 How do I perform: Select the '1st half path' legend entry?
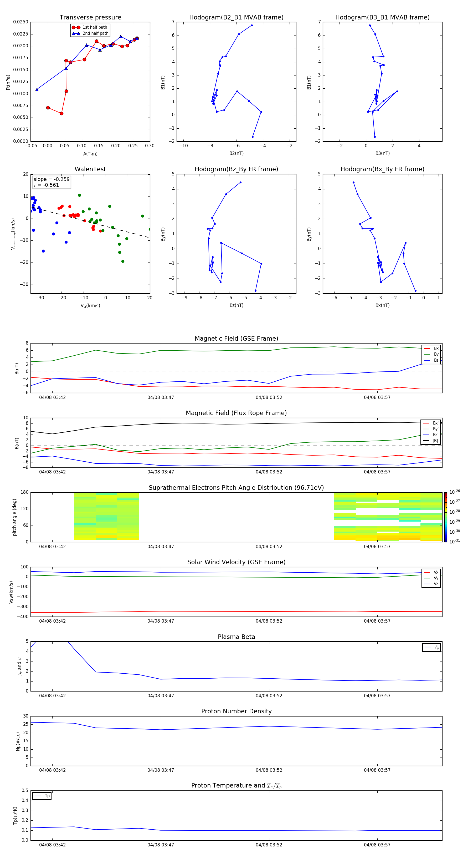90,27
